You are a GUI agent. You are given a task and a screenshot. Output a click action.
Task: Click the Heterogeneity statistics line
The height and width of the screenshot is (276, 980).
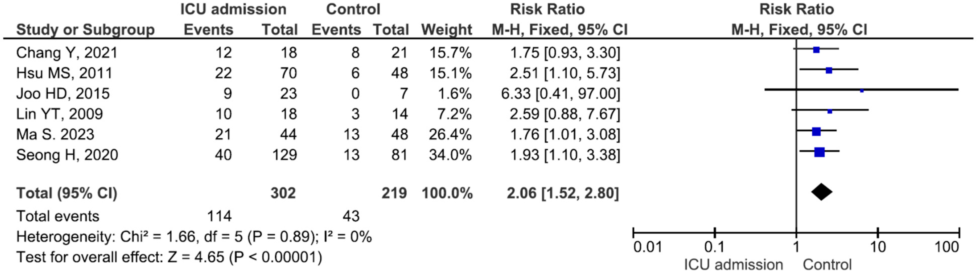(194, 237)
